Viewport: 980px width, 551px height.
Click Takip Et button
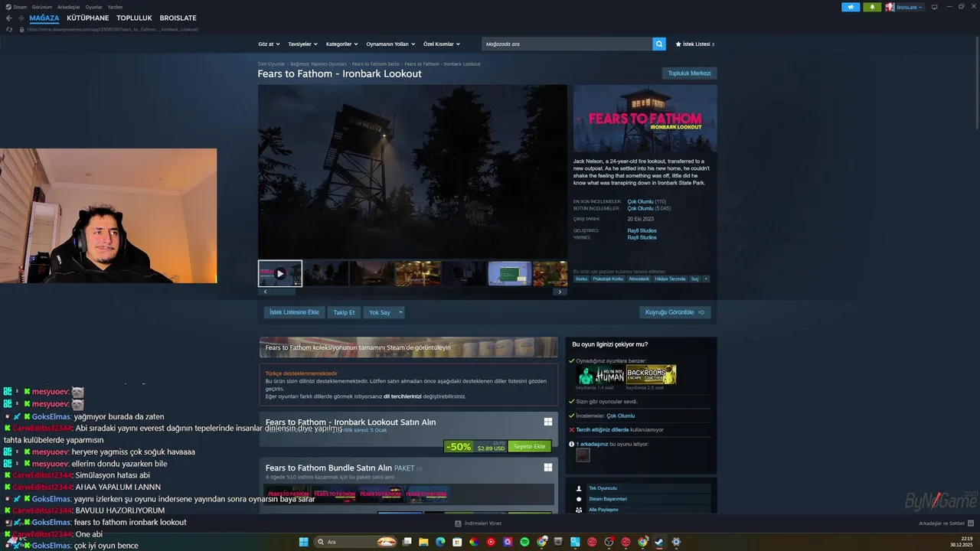(345, 312)
